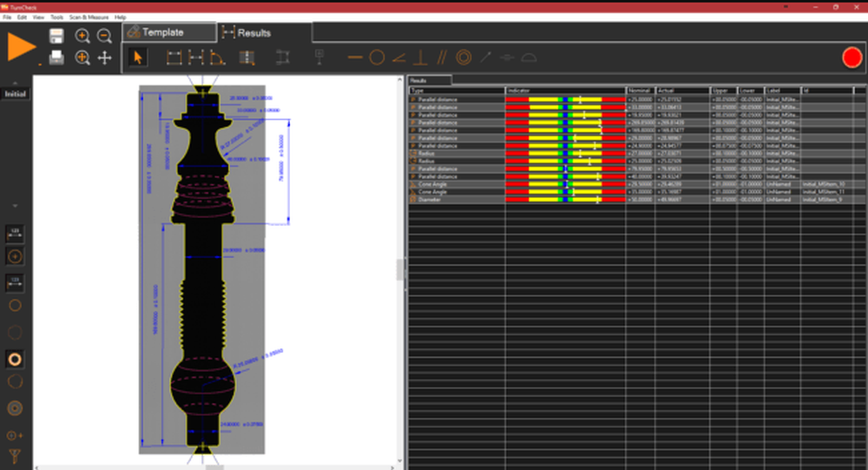Click the dim dashed circle sidebar icon

point(15,332)
